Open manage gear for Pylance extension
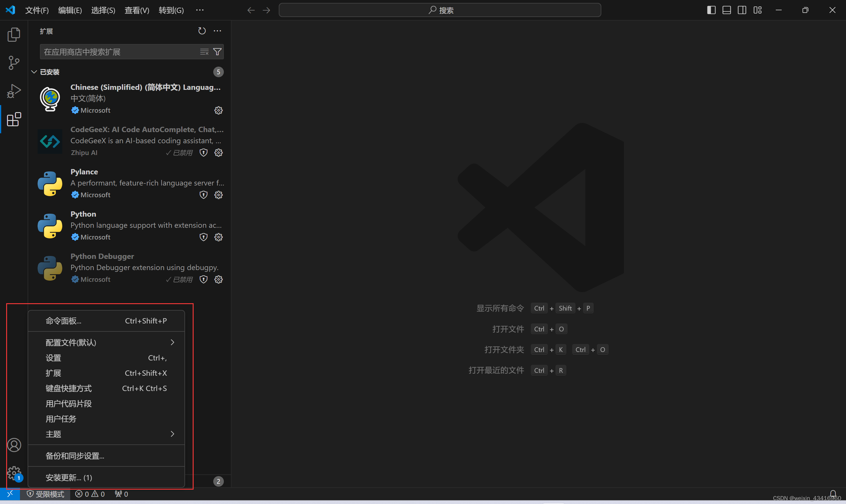Viewport: 846px width, 504px height. (219, 195)
